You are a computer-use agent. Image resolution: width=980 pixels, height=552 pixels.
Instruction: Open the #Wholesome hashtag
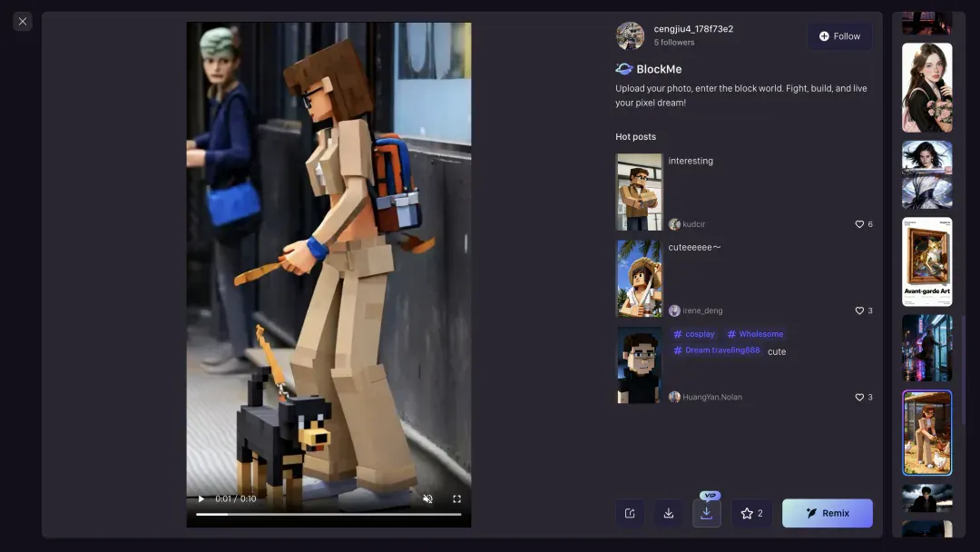click(x=755, y=334)
